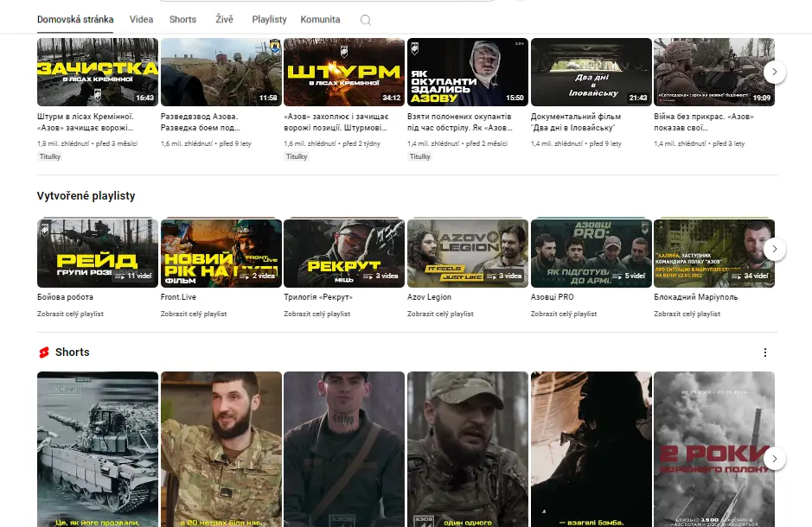Image resolution: width=812 pixels, height=527 pixels.
Task: Switch to the Domovská stránka tab
Action: [x=75, y=20]
